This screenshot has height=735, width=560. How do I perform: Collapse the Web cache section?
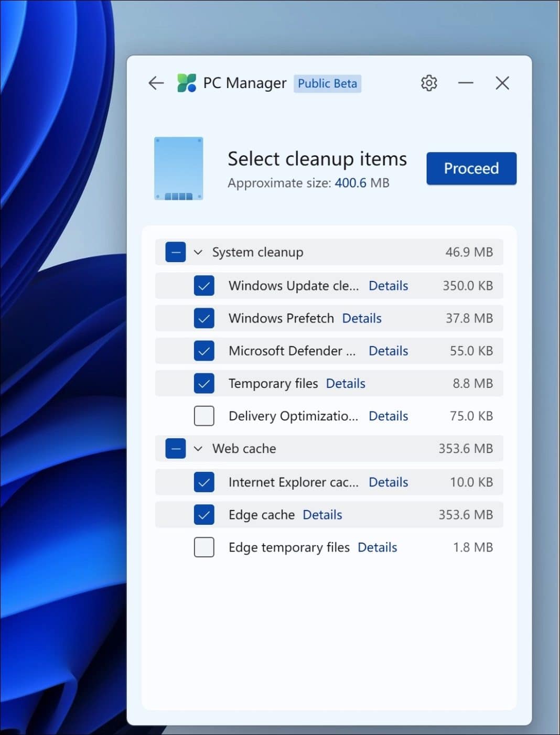tap(198, 449)
